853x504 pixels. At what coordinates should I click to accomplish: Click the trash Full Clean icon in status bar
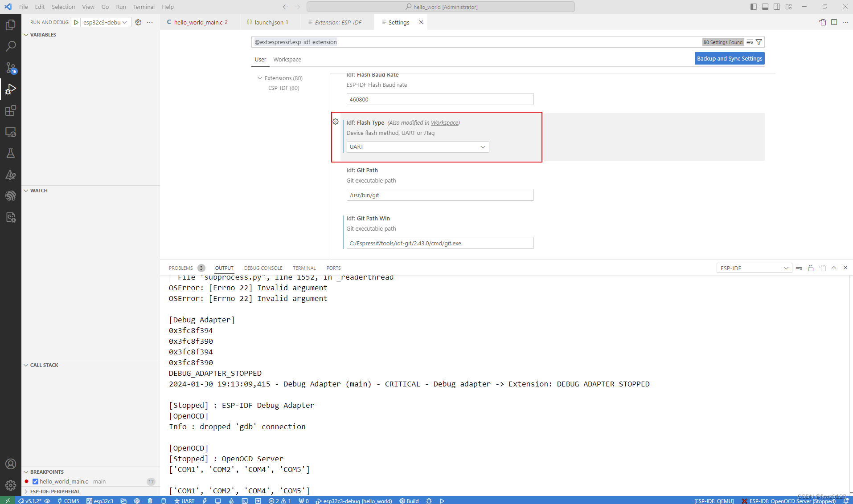click(x=150, y=501)
